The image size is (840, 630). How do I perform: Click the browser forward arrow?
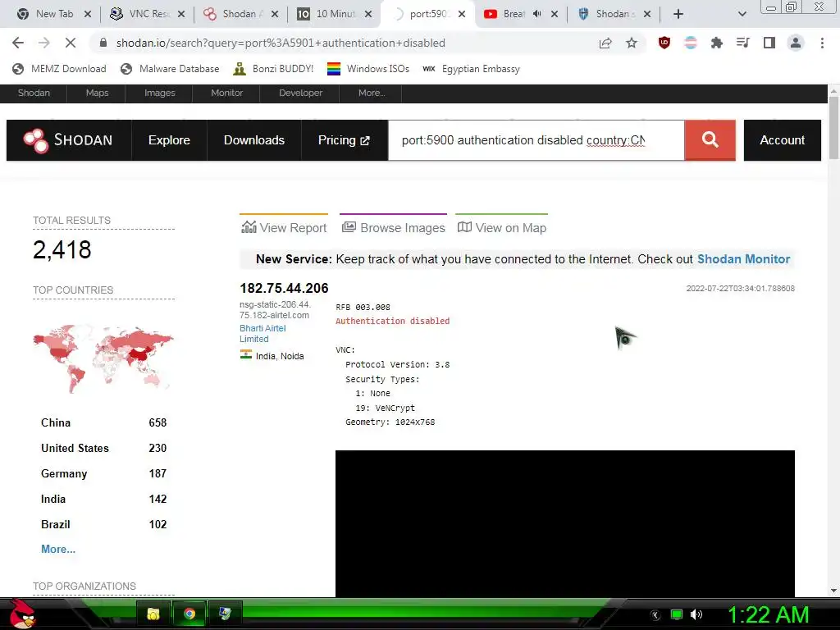click(44, 43)
